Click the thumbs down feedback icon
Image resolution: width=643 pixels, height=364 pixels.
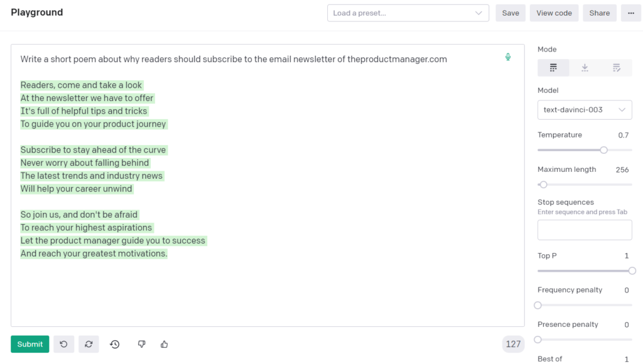tap(141, 345)
